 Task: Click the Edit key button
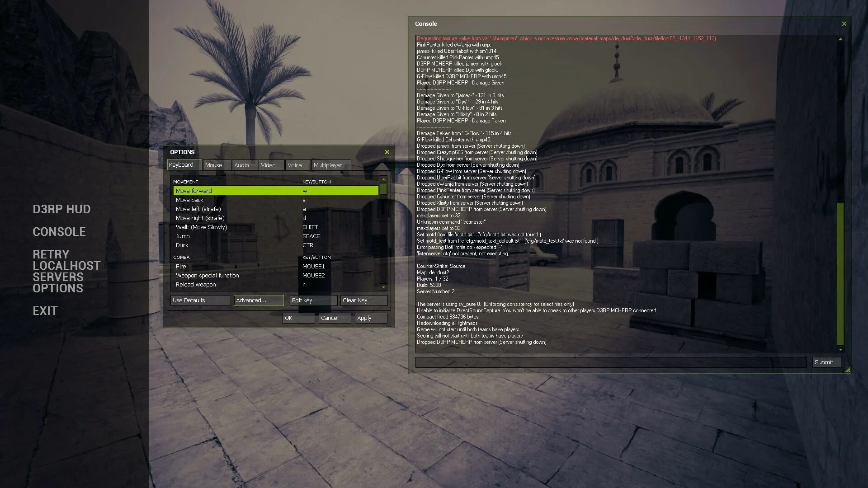[x=313, y=300]
